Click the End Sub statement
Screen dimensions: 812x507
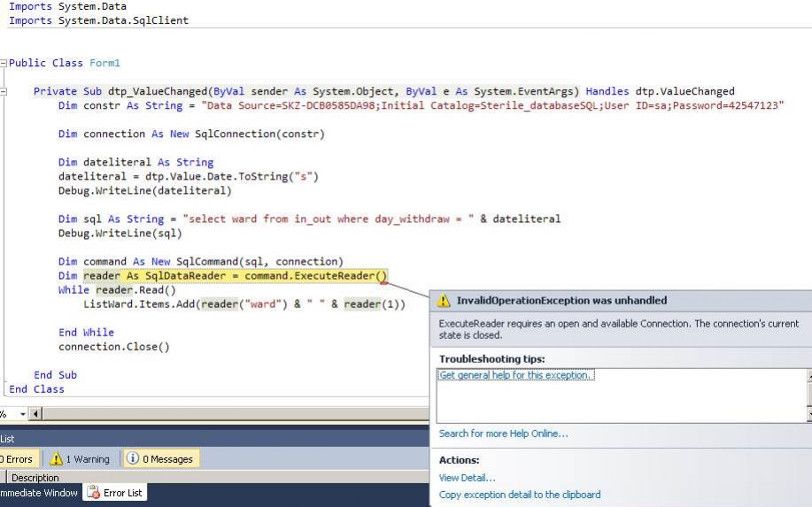coord(56,375)
